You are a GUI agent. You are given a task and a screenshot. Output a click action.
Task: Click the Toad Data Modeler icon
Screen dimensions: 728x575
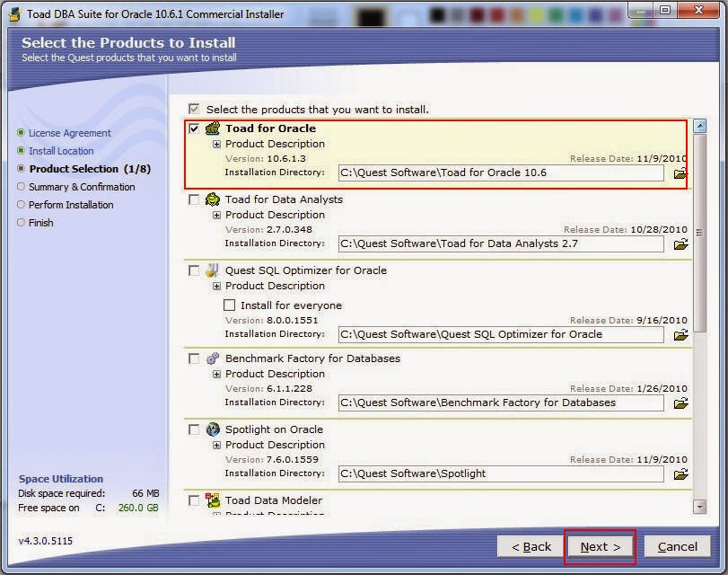coord(213,500)
